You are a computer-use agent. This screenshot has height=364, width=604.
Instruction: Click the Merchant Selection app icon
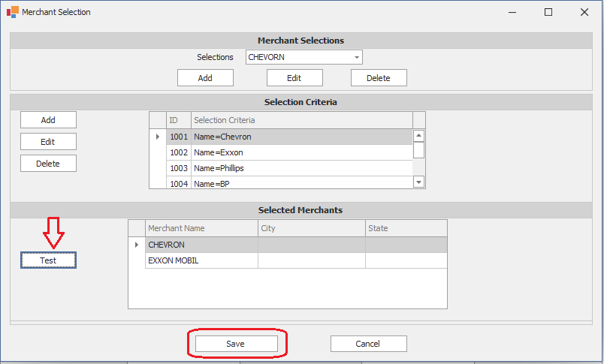tap(12, 12)
